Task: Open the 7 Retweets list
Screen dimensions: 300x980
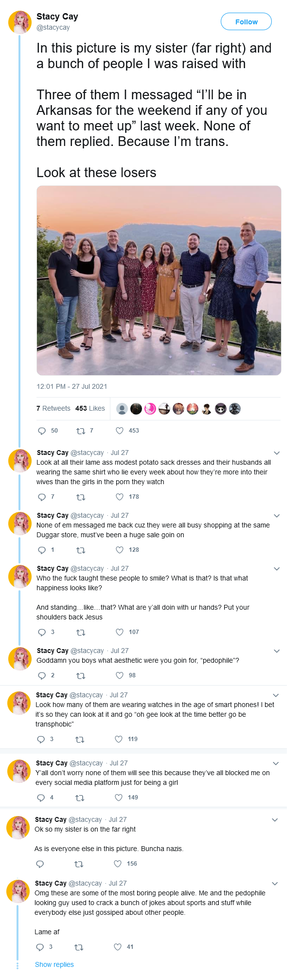Action: point(53,408)
